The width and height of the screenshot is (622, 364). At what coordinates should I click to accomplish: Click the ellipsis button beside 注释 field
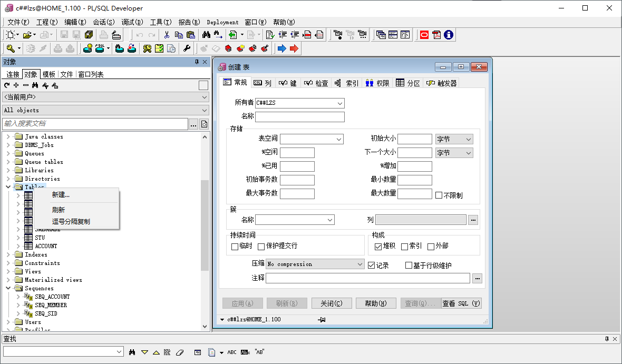[x=477, y=278]
